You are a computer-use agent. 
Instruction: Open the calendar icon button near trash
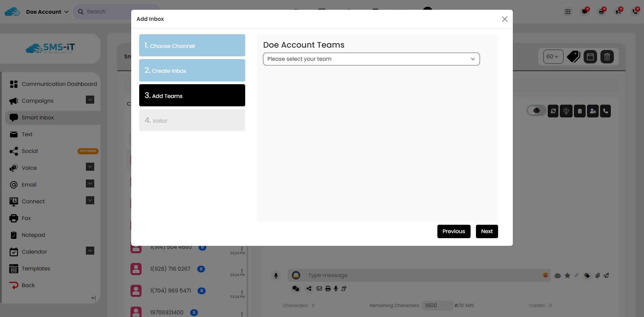click(590, 57)
